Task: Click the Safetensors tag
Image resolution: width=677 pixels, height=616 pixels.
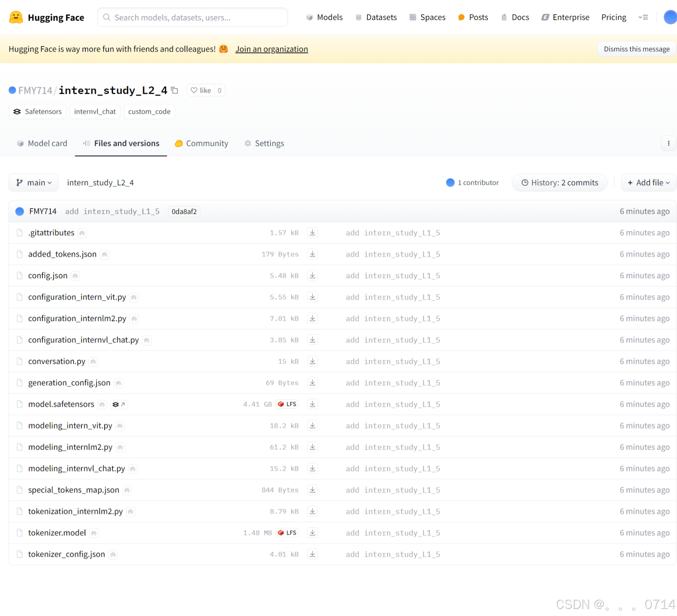Action: tap(37, 112)
